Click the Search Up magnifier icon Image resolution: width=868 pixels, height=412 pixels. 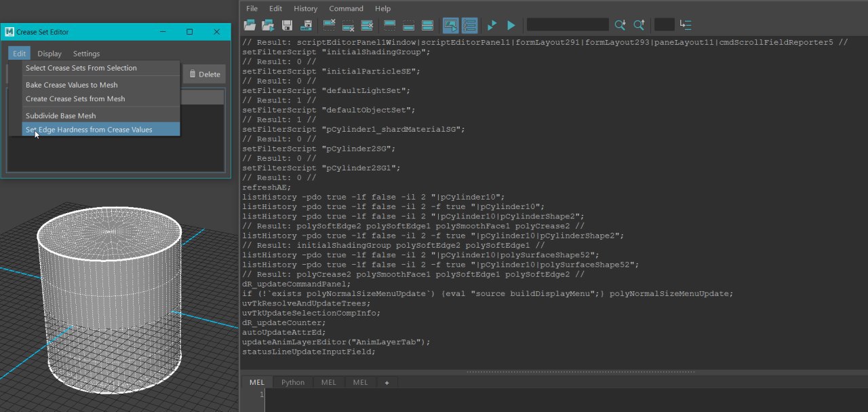pyautogui.click(x=639, y=25)
